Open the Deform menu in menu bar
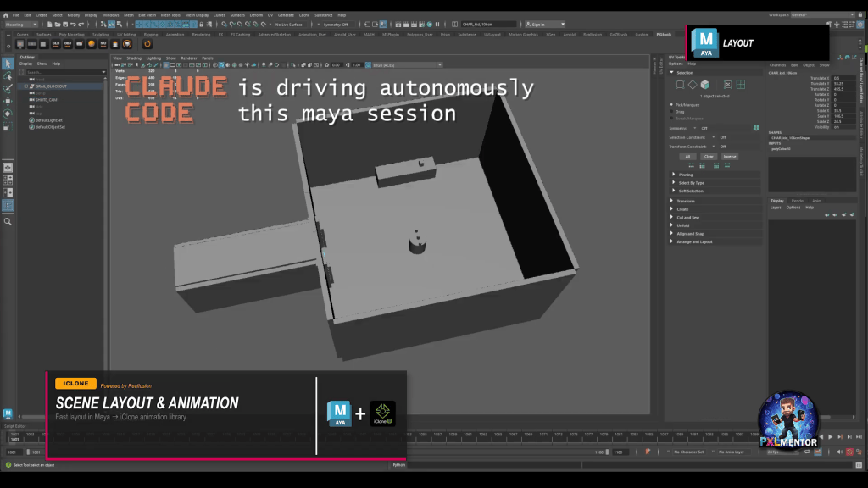The height and width of the screenshot is (488, 868). [x=256, y=15]
